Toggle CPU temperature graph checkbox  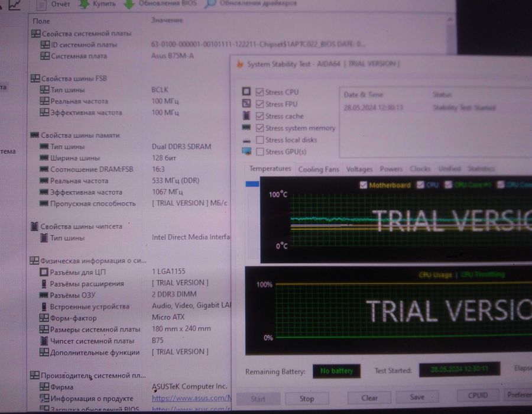tap(420, 185)
